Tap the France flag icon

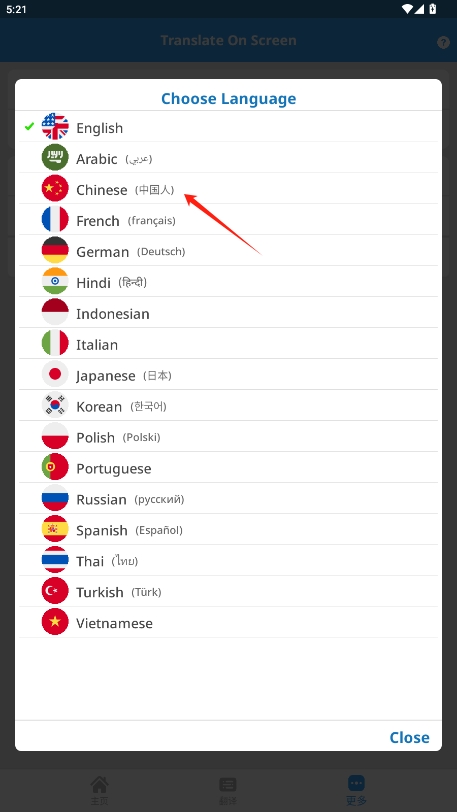coord(55,220)
